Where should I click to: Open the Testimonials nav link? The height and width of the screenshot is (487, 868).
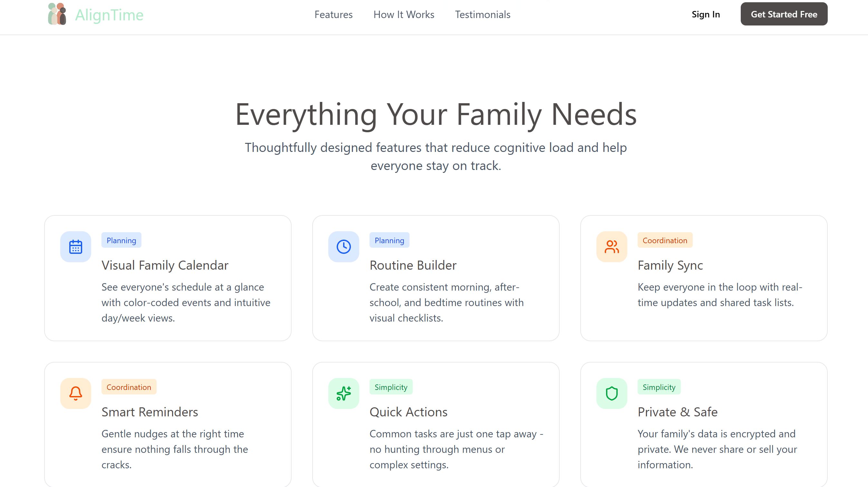coord(483,15)
